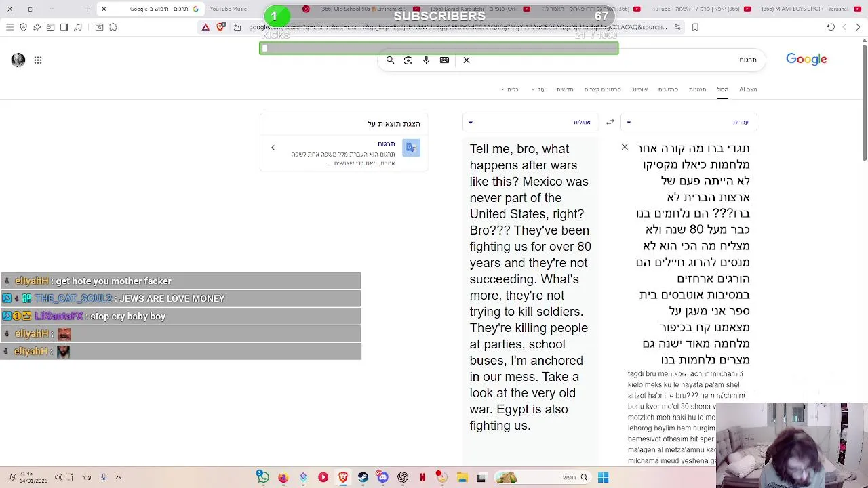The image size is (868, 488).
Task: Switch to the תמונות (Images) tab
Action: tap(698, 89)
